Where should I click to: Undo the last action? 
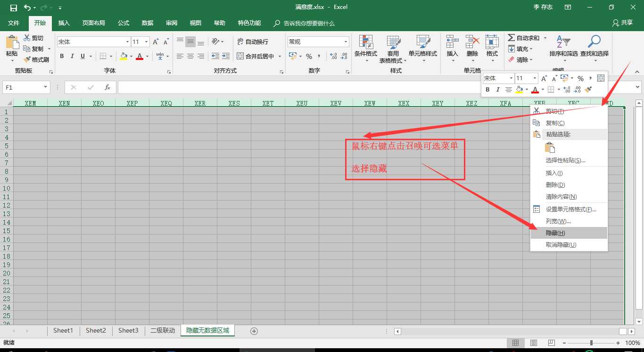pos(27,8)
